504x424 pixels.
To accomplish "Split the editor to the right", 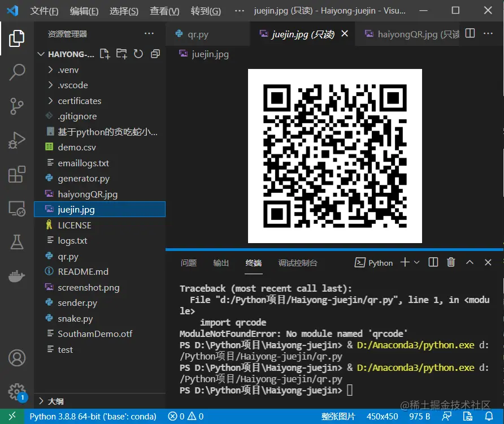I will [470, 33].
